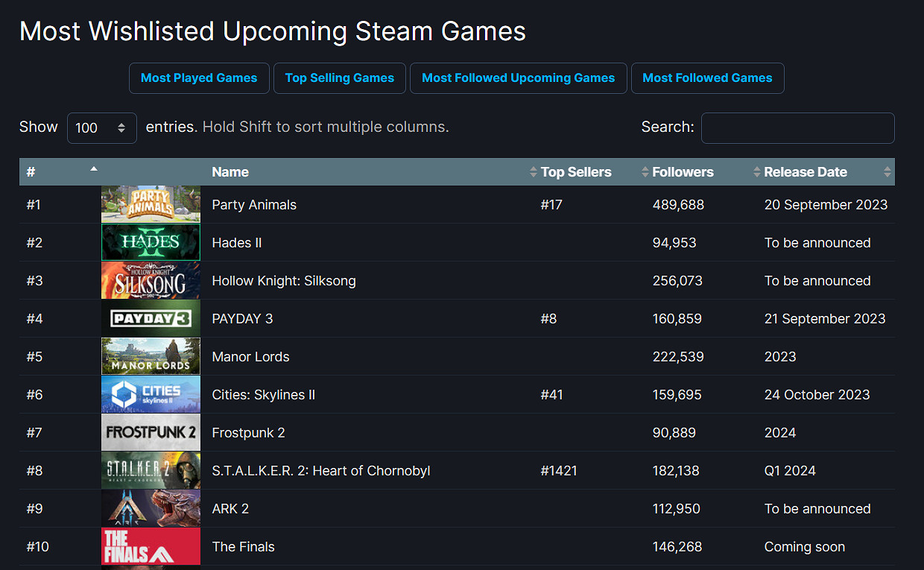Image resolution: width=924 pixels, height=570 pixels.
Task: Open the Manor Lords game page link
Action: pyautogui.click(x=250, y=356)
